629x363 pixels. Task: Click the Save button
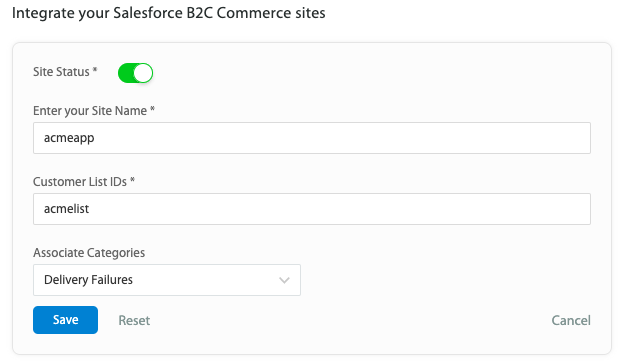tap(65, 320)
